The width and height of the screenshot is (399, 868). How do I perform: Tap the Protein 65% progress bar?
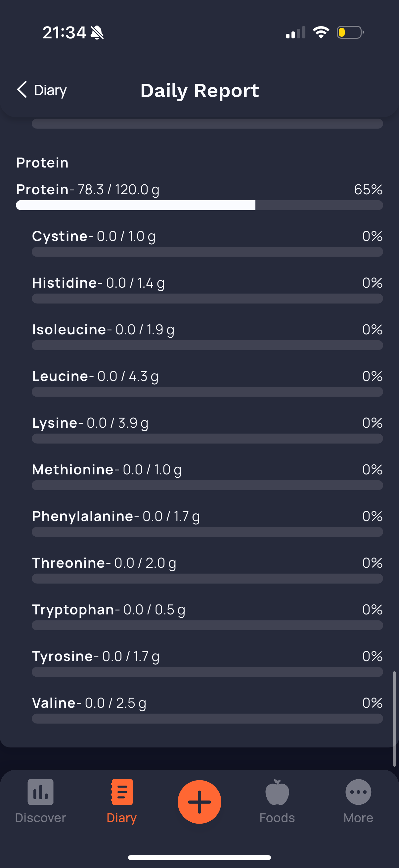(x=199, y=205)
